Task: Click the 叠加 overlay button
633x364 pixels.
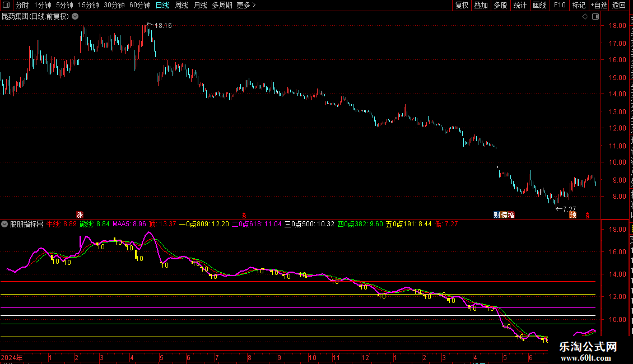Action: point(481,5)
